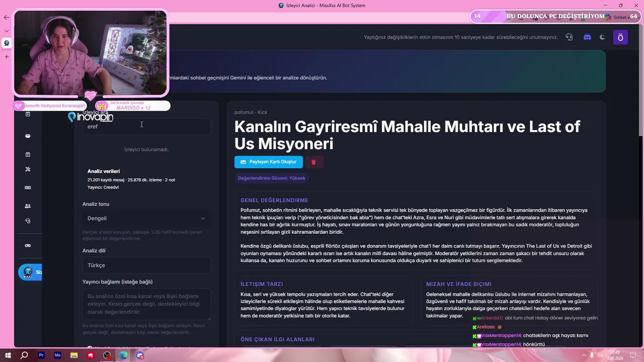The height and width of the screenshot is (362, 644).
Task: Switch to Microsoft Edge in the taskbar
Action: [x=123, y=355]
